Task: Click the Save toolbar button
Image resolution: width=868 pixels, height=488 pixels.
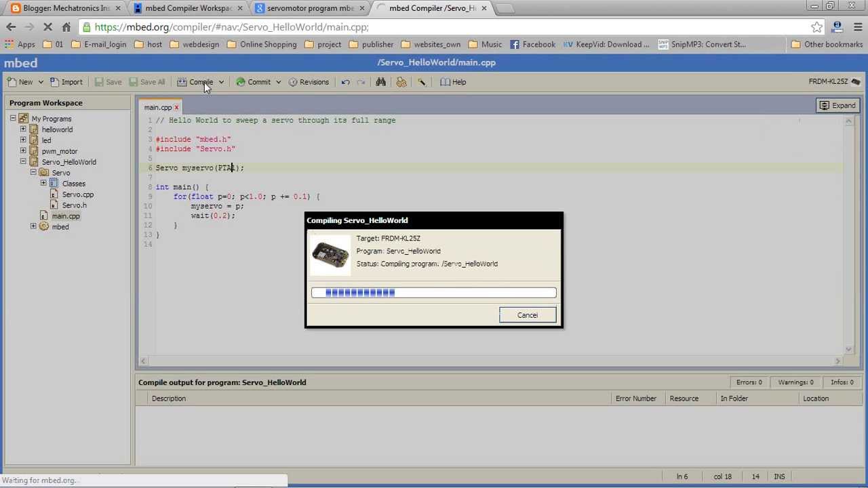Action: pos(108,82)
